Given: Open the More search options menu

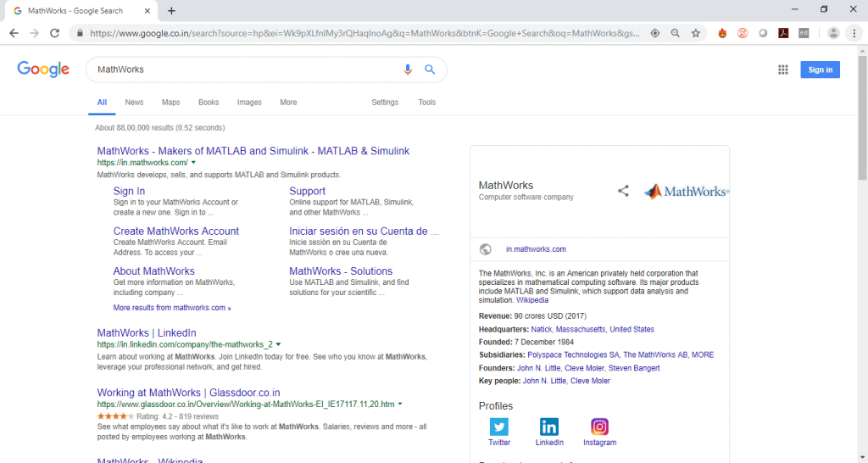Looking at the screenshot, I should click(x=288, y=103).
